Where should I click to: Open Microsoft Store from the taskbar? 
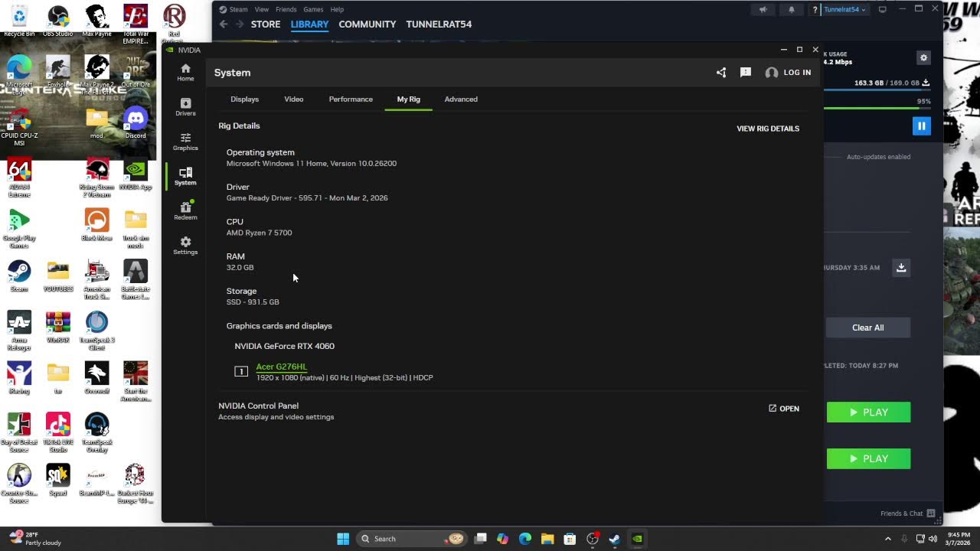click(x=569, y=539)
